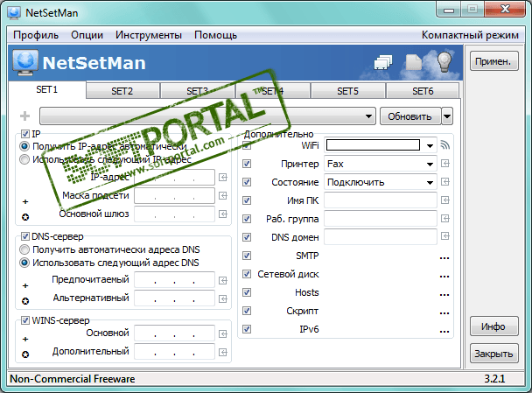This screenshot has width=532, height=393.
Task: Open the Помощь menu
Action: point(215,35)
